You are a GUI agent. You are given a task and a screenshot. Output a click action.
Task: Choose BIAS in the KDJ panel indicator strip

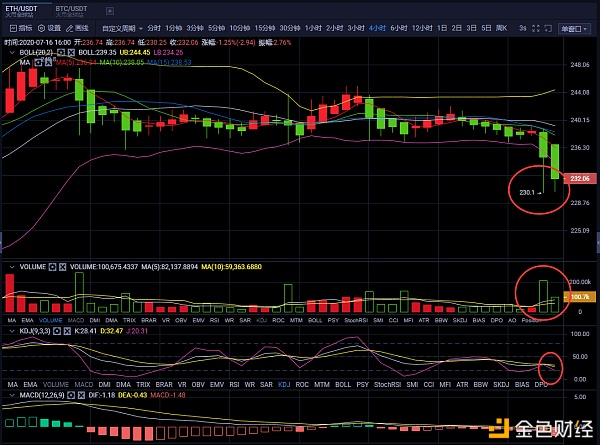[522, 385]
